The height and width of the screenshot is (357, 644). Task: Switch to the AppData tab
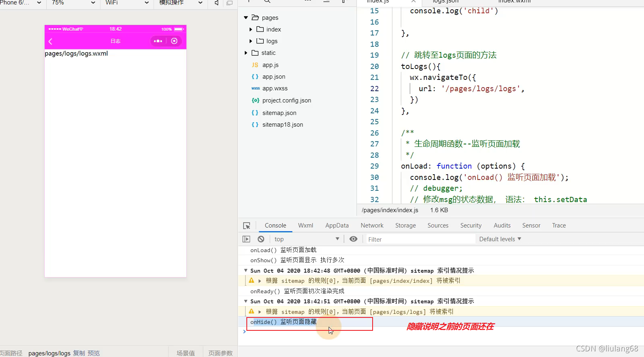337,225
